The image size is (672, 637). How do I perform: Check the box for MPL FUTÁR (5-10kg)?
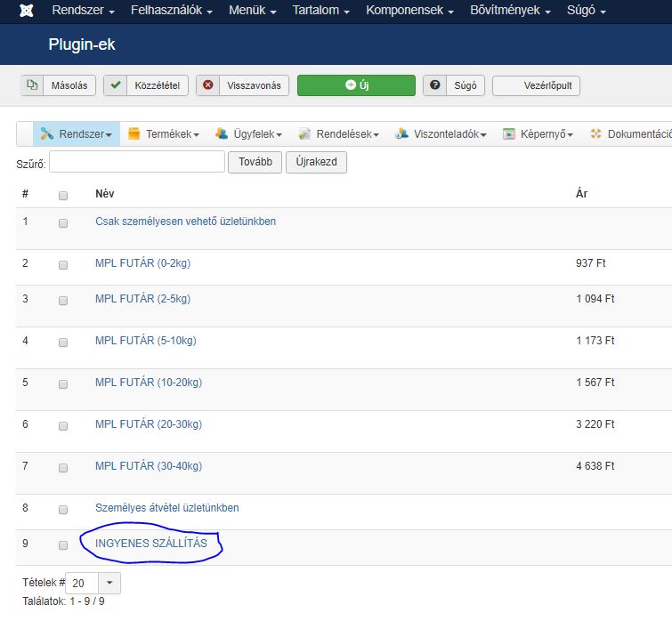tap(63, 342)
